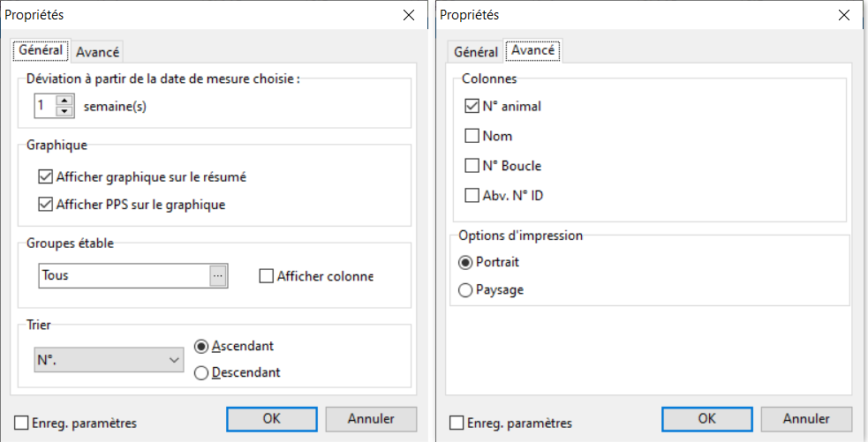Switch to Général tab in right dialog
The height and width of the screenshot is (442, 868).
click(x=475, y=52)
